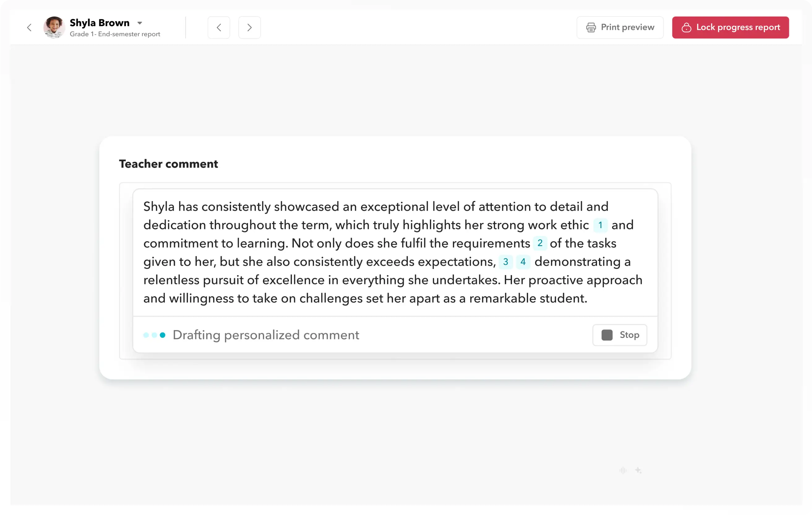812x515 pixels.
Task: Click the square stop icon
Action: (607, 335)
